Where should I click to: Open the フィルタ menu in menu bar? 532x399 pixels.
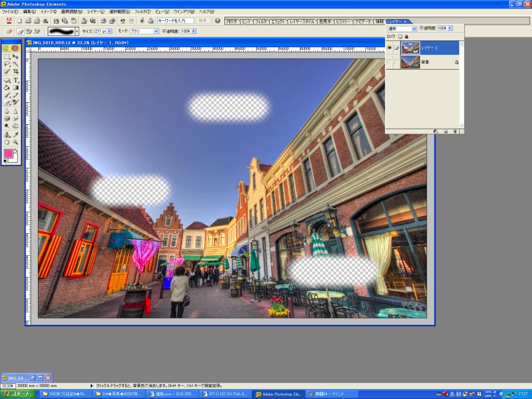[x=142, y=11]
